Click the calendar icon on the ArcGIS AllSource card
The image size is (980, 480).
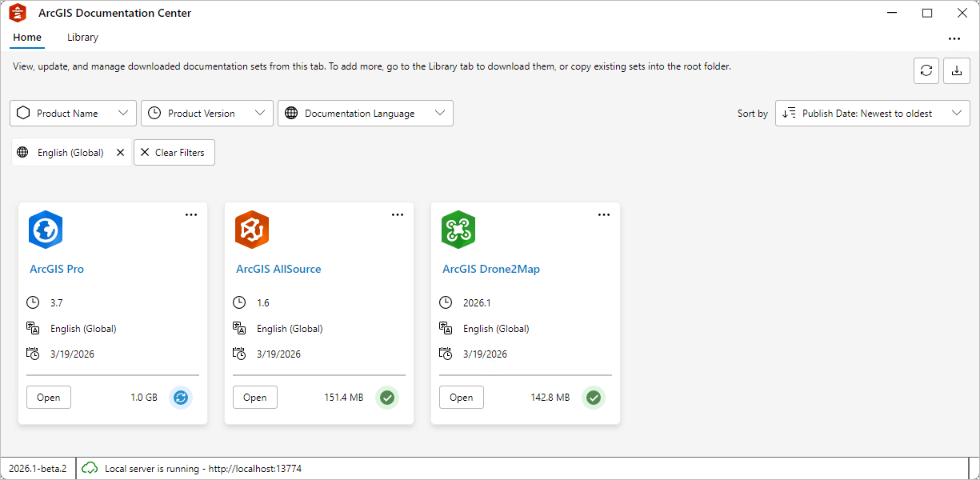[239, 354]
